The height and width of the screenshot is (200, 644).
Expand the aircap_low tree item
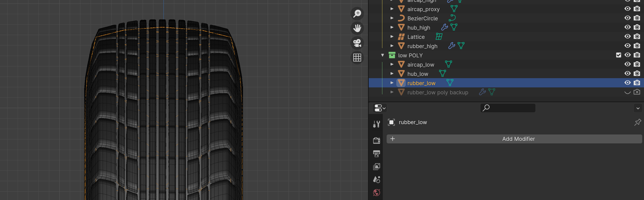click(x=392, y=64)
